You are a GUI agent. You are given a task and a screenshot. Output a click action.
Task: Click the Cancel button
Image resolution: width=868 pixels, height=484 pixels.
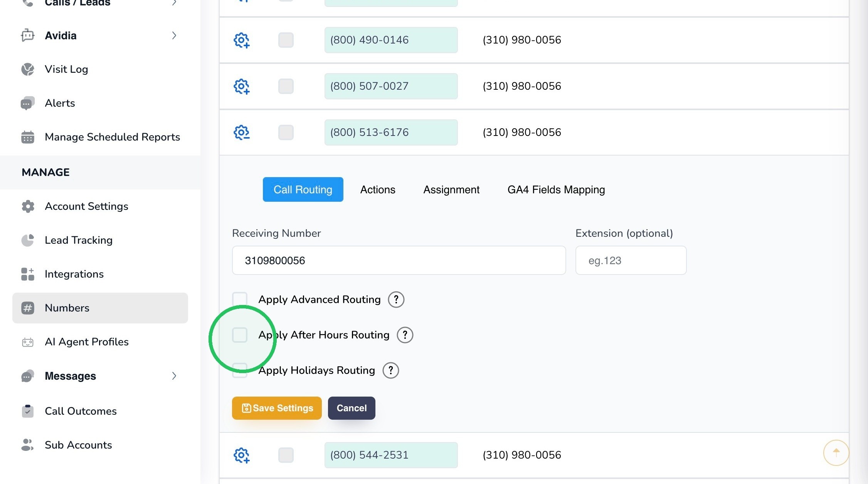(352, 408)
